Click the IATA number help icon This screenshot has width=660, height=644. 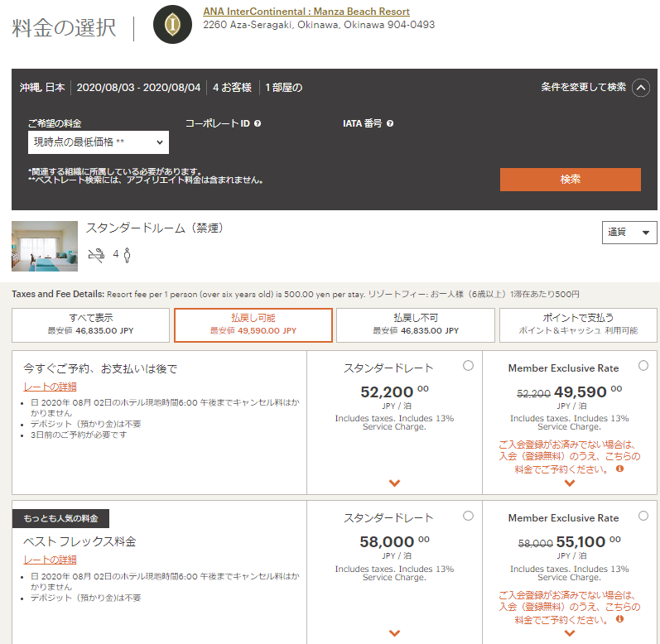pyautogui.click(x=390, y=123)
